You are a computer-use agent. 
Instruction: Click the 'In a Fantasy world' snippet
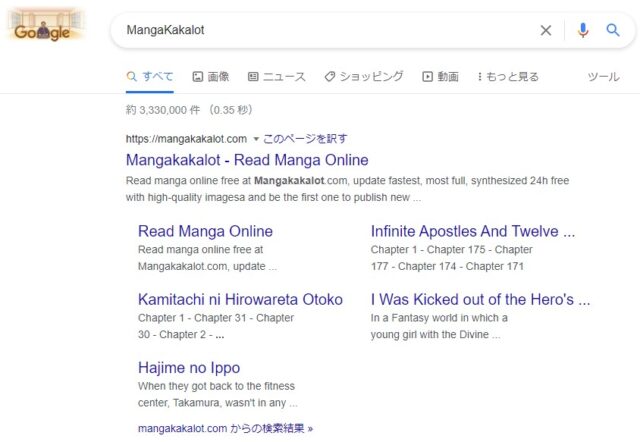(439, 326)
